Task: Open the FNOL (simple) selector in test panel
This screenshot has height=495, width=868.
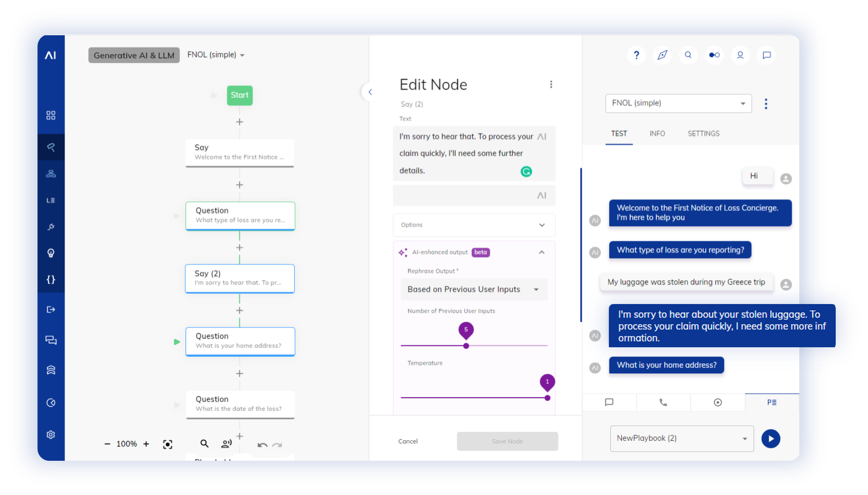Action: [x=679, y=104]
